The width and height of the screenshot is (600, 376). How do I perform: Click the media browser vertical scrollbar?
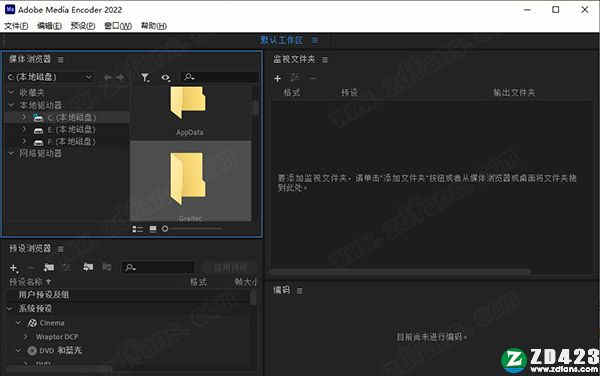256,107
